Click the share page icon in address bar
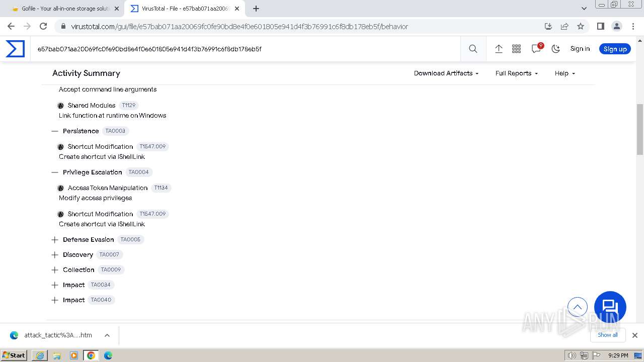 tap(565, 26)
